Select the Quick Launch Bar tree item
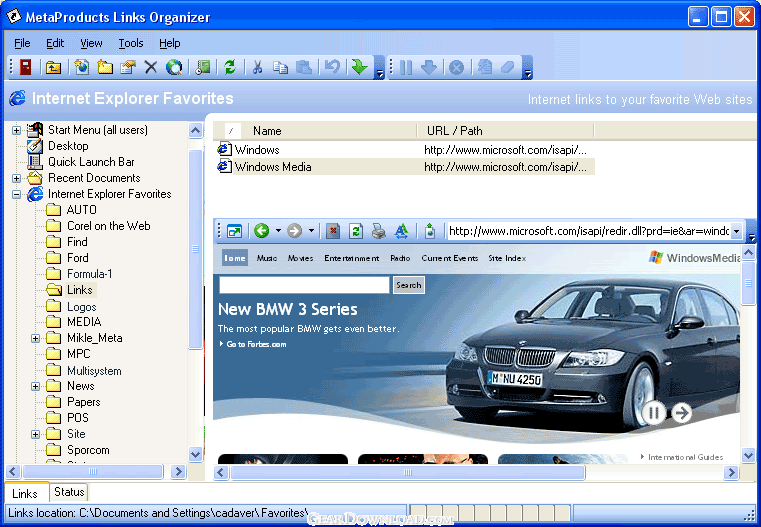The height and width of the screenshot is (527, 761). coord(91,162)
